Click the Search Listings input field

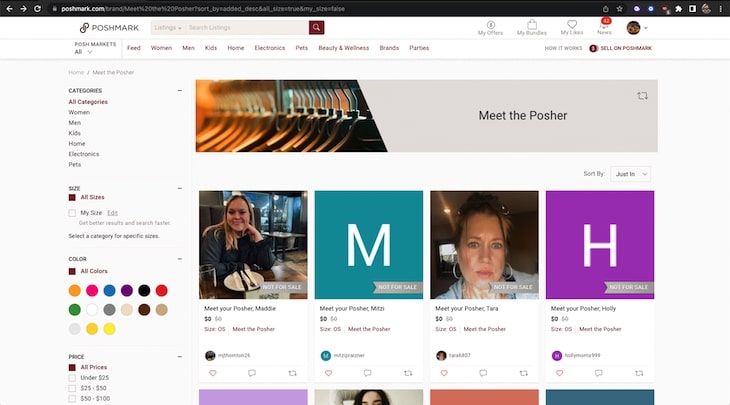click(x=247, y=27)
